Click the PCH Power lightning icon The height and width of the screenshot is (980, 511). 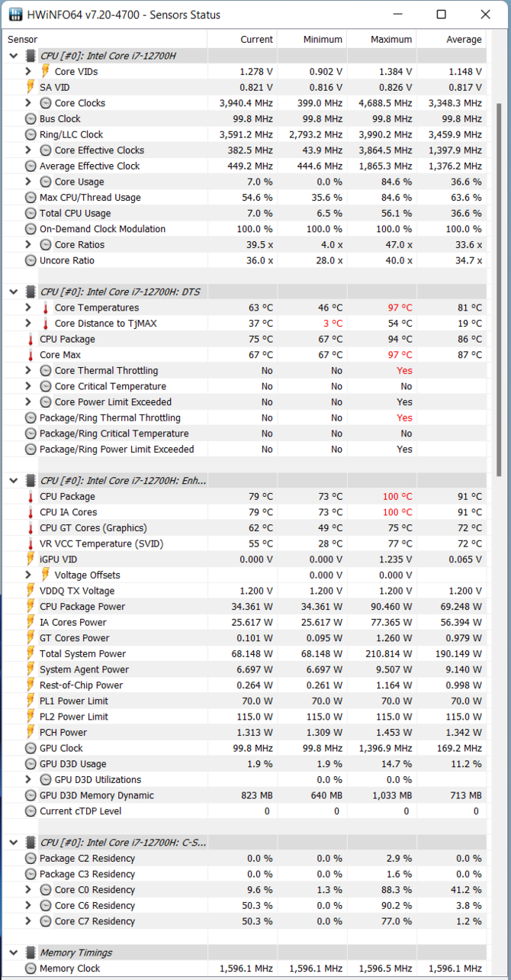(31, 732)
